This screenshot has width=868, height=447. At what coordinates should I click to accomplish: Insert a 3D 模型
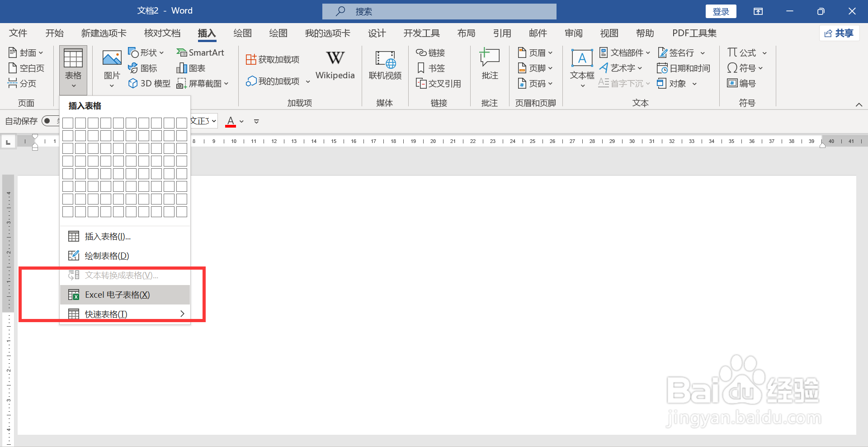click(x=149, y=84)
